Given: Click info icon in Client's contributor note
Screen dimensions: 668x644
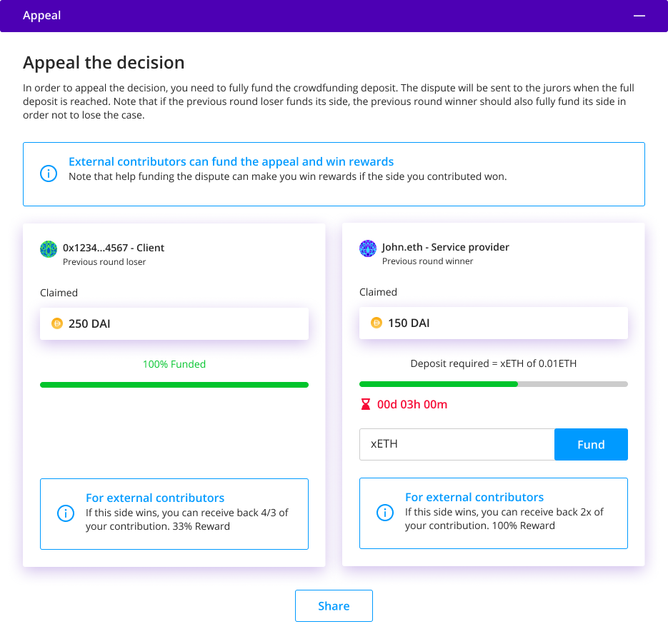Looking at the screenshot, I should (x=66, y=513).
